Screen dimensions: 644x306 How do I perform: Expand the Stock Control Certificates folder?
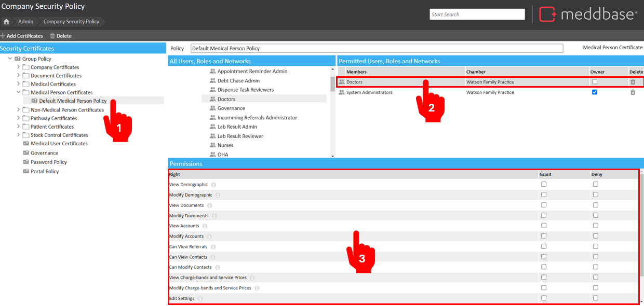[x=19, y=135]
